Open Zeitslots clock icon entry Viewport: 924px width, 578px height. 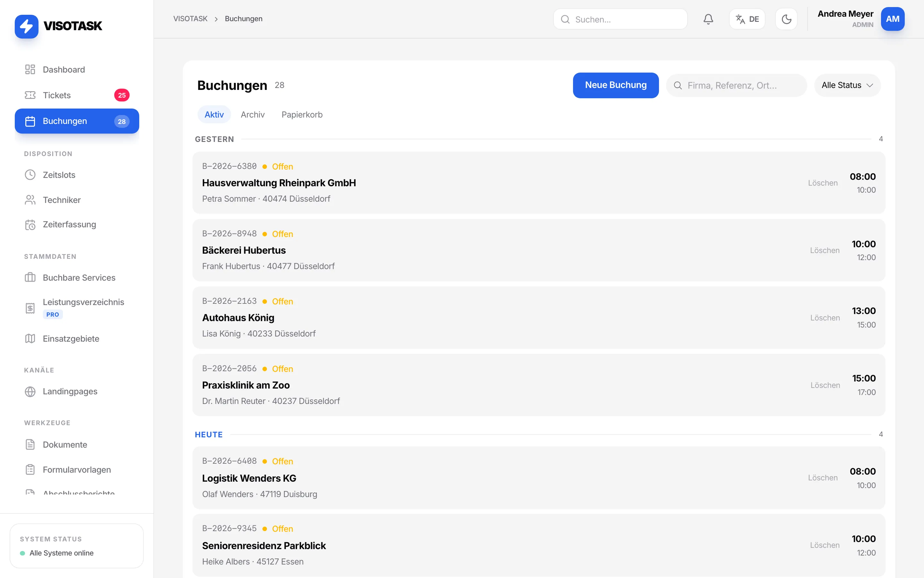pos(77,175)
